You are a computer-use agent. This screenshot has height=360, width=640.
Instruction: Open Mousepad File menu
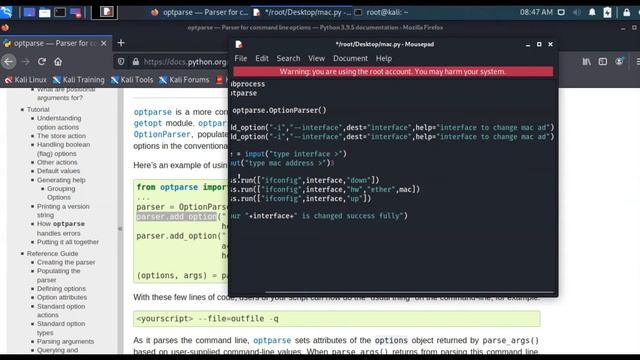point(240,58)
